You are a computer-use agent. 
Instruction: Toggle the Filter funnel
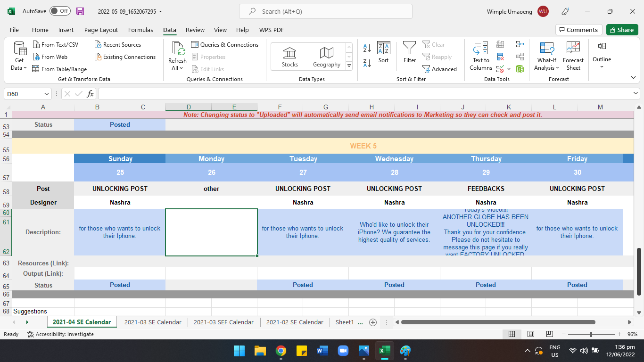point(410,52)
